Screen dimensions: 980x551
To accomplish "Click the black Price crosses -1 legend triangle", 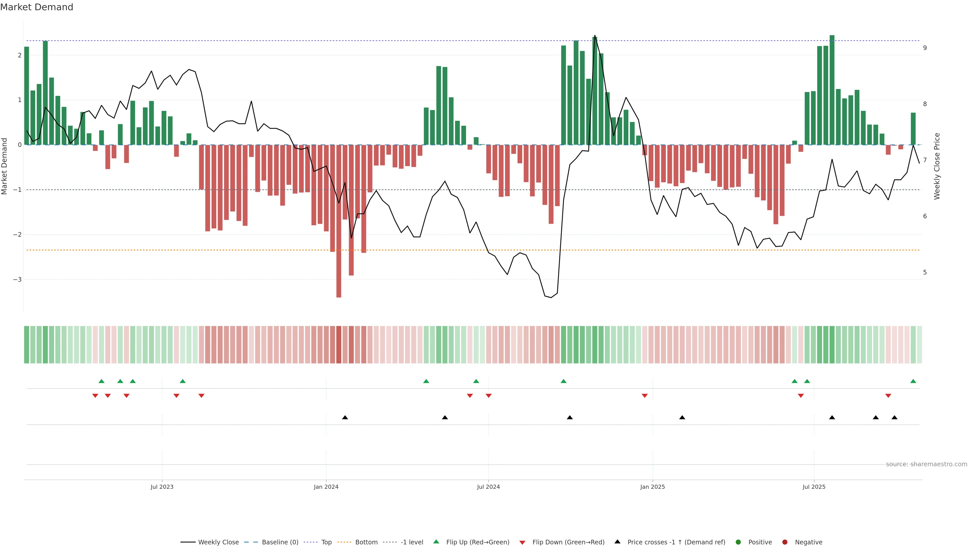I will (x=617, y=542).
